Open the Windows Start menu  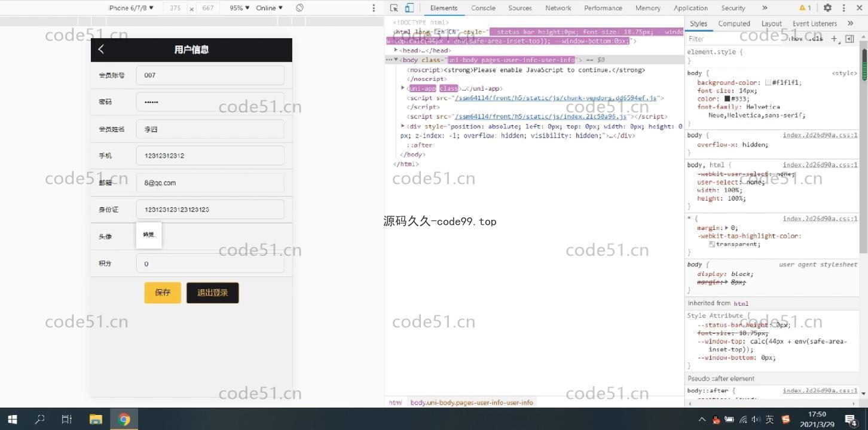[13, 419]
